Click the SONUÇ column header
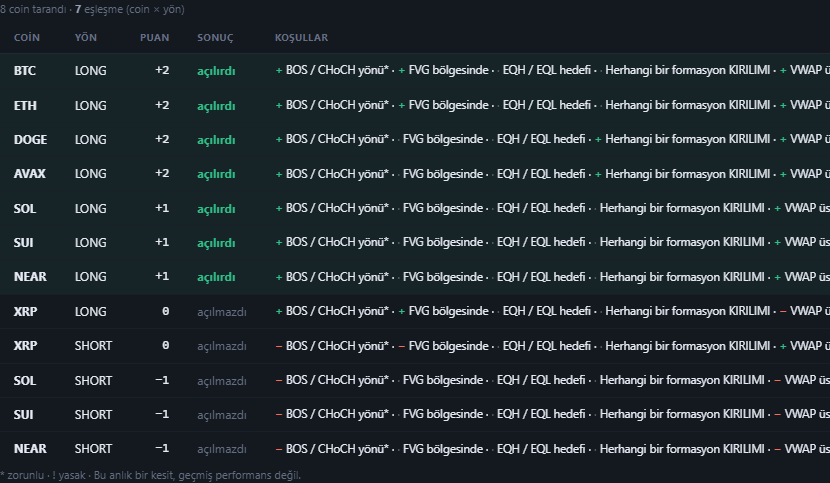830x483 pixels. 215,38
